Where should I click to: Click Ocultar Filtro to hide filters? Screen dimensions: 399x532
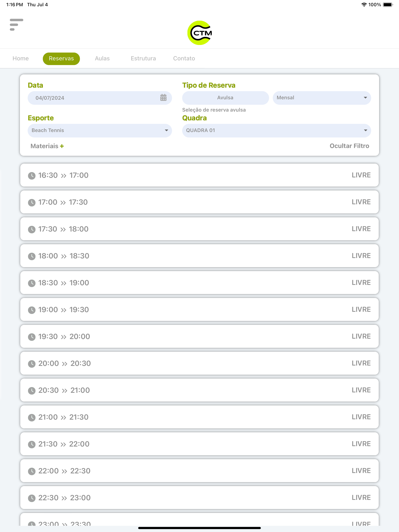coord(349,146)
